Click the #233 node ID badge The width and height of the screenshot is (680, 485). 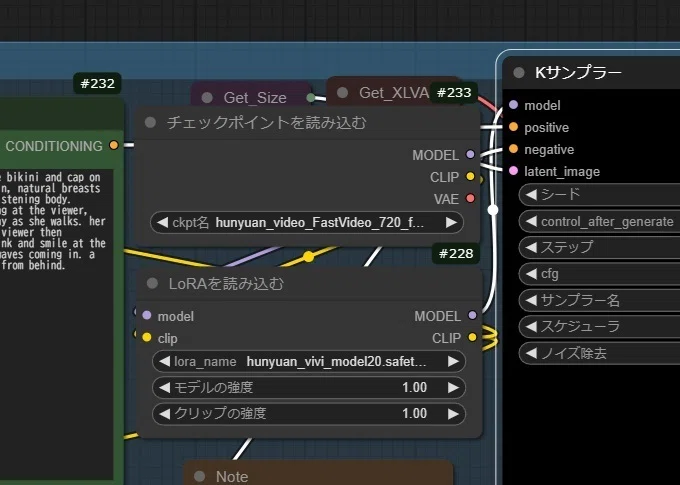pyautogui.click(x=454, y=92)
